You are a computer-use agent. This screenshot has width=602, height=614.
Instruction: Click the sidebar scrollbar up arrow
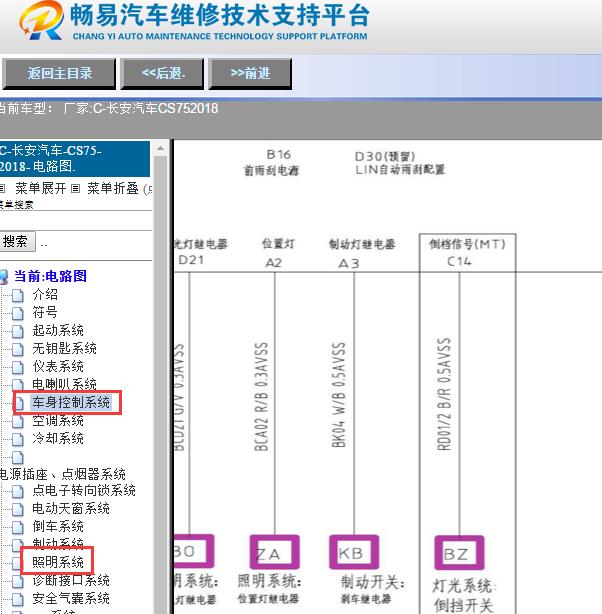(x=161, y=148)
